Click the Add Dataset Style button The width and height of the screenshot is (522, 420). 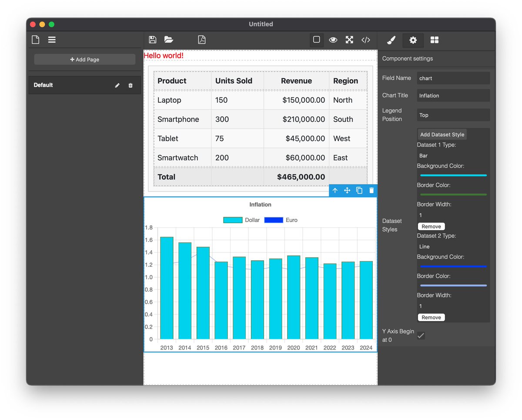442,134
